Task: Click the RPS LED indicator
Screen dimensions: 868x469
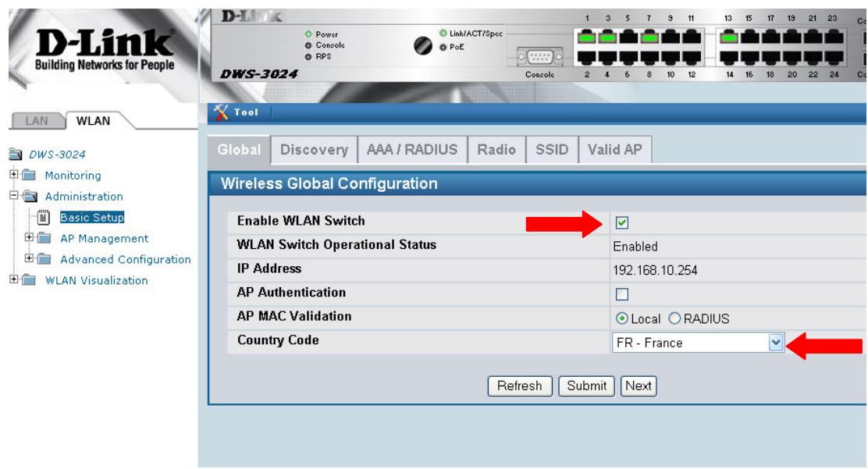Action: pos(308,56)
